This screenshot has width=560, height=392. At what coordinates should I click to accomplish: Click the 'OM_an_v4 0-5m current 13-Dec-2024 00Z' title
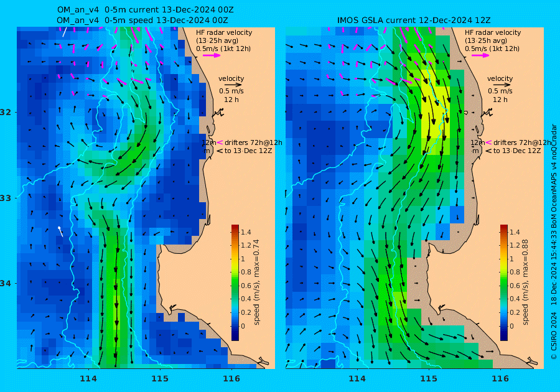tap(146, 10)
